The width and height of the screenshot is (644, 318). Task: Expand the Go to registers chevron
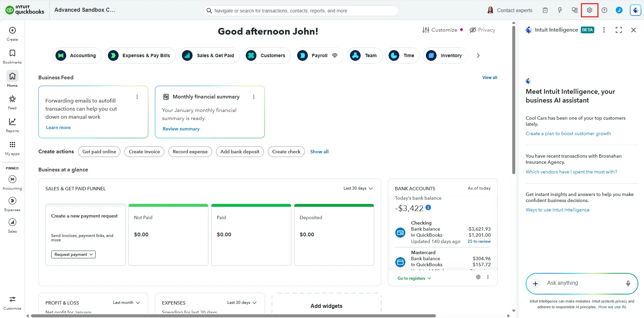(x=429, y=278)
